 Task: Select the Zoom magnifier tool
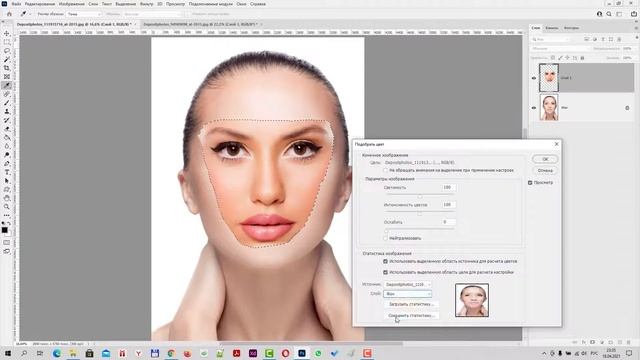tap(7, 207)
